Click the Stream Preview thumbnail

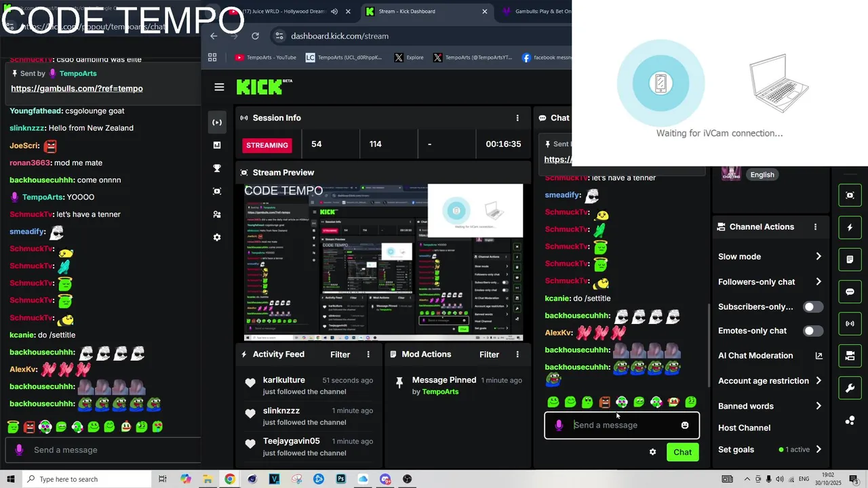[383, 262]
